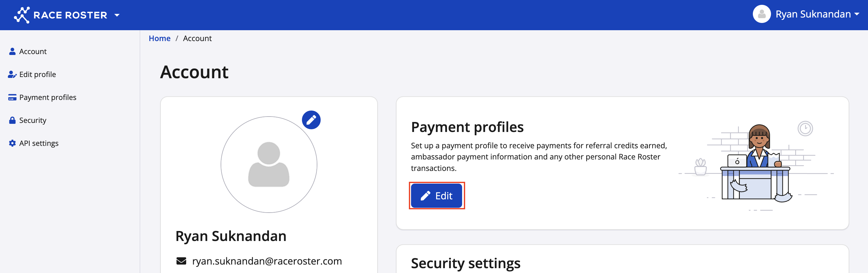
Task: Click the user avatar icon in header
Action: click(762, 14)
